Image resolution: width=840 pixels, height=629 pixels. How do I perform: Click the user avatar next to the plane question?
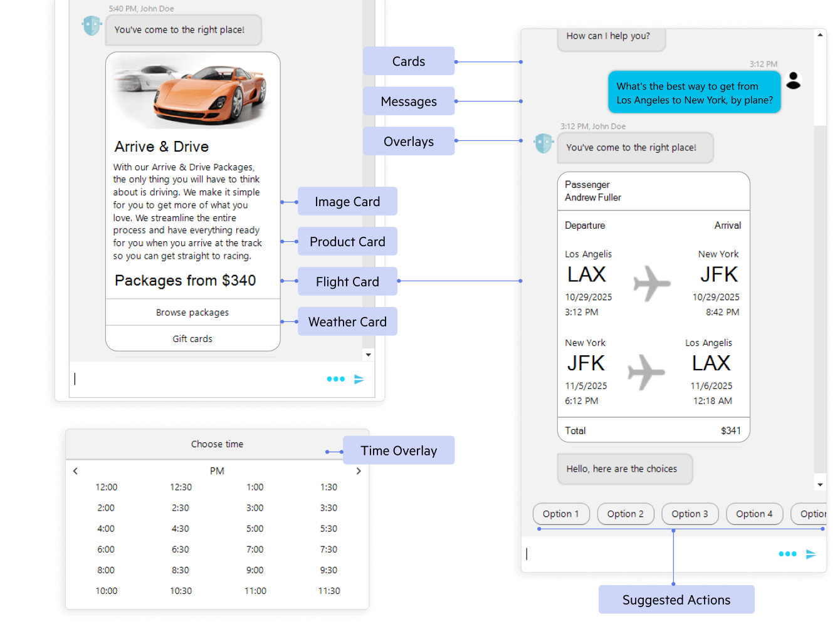pos(794,80)
